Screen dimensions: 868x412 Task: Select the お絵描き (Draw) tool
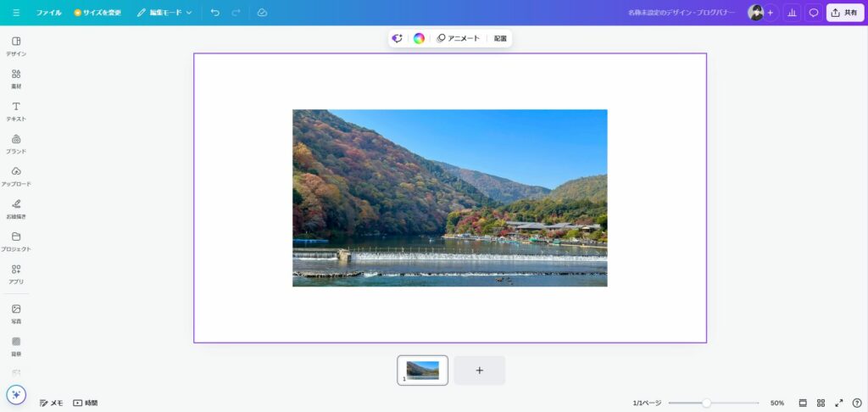pyautogui.click(x=16, y=208)
